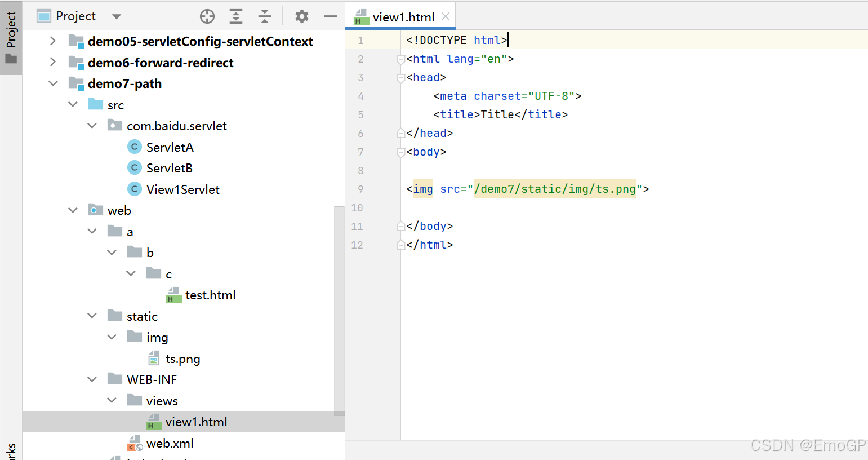Click the DOCTYPE declaration on line 1
The height and width of the screenshot is (460, 868).
coord(457,40)
